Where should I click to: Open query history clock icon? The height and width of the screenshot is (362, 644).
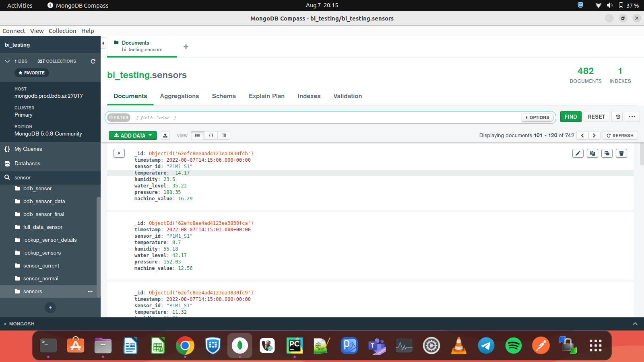(x=618, y=117)
